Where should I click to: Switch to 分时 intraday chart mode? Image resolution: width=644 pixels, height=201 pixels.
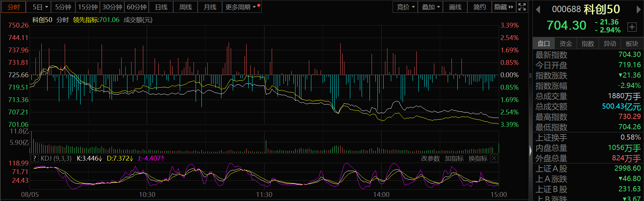14,7
